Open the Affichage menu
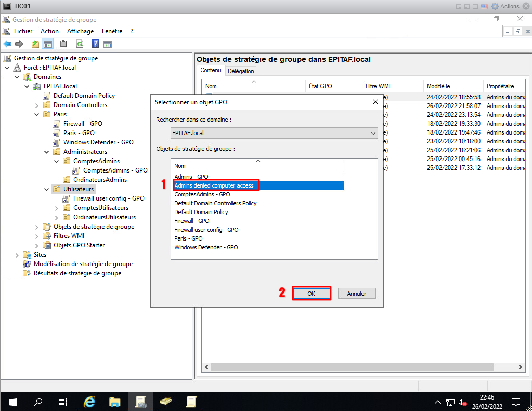 [x=80, y=31]
